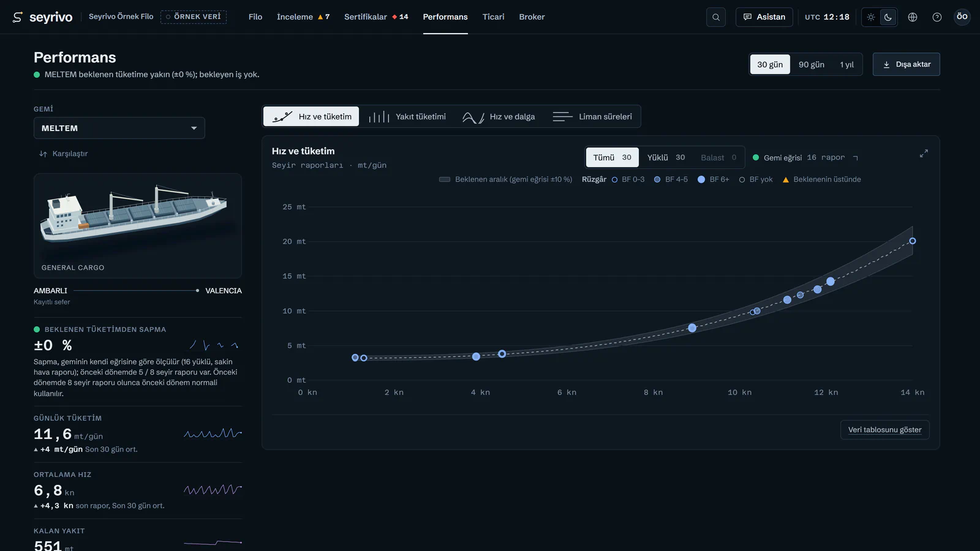The height and width of the screenshot is (551, 980).
Task: Click the İnceleme warning triangle badge
Action: pos(320,17)
